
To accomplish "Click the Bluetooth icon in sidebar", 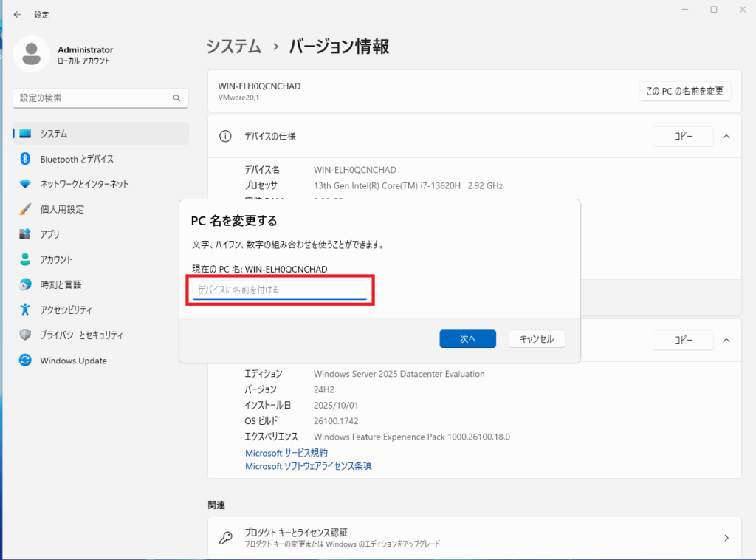I will pos(25,159).
